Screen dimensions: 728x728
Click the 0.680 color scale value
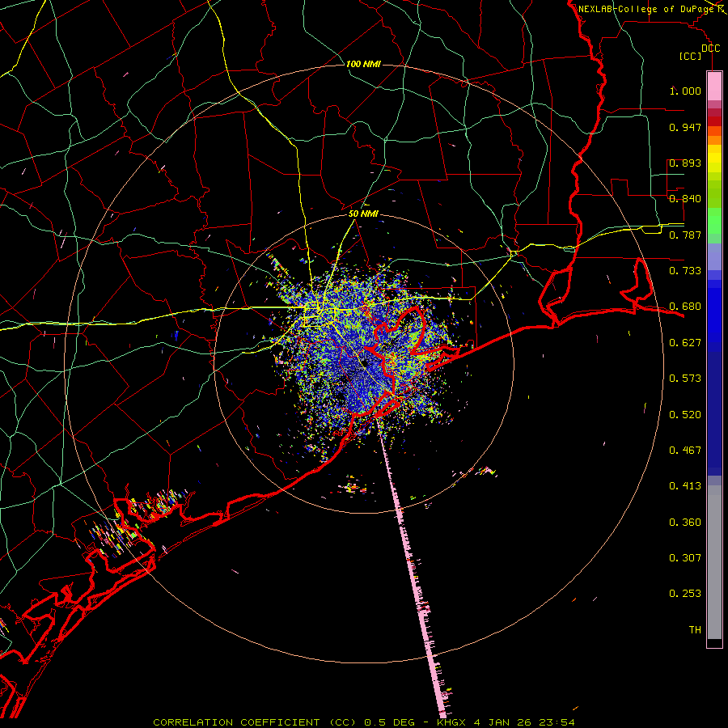[x=685, y=307]
